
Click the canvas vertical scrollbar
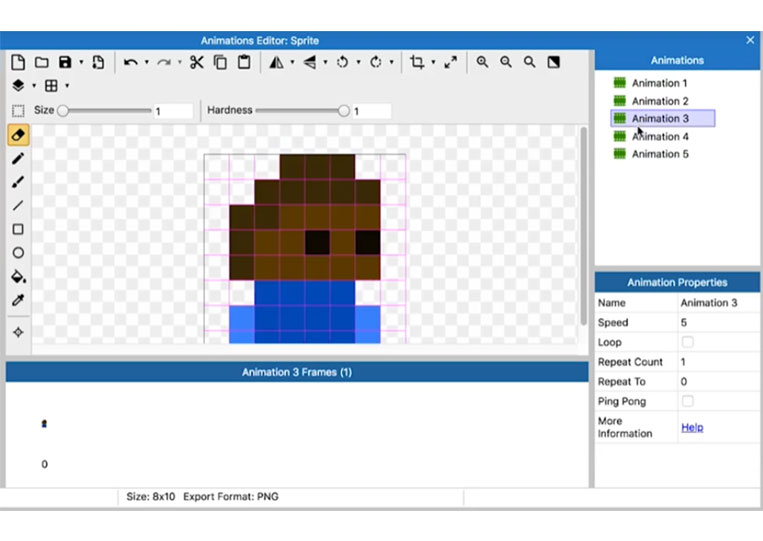[583, 226]
